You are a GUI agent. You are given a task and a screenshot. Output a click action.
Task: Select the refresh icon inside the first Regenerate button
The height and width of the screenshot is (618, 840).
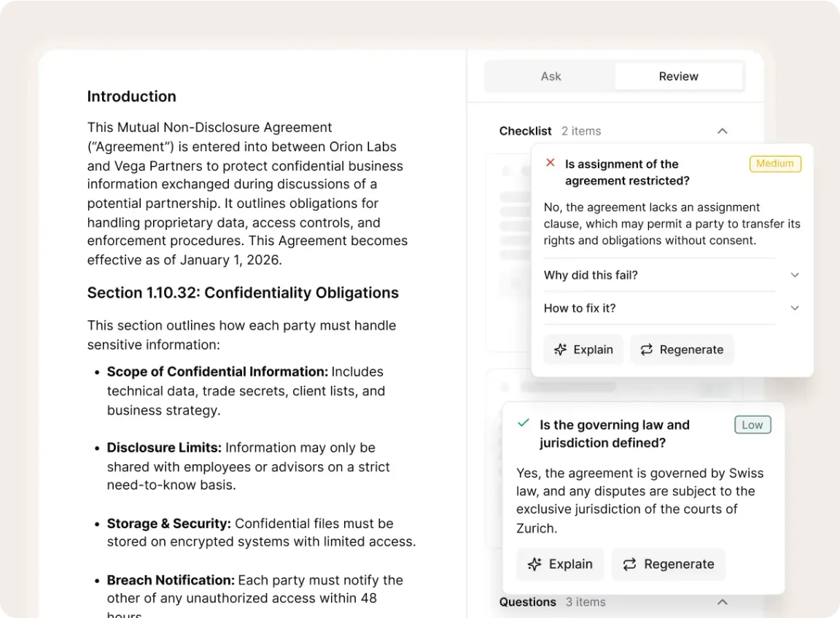tap(646, 349)
